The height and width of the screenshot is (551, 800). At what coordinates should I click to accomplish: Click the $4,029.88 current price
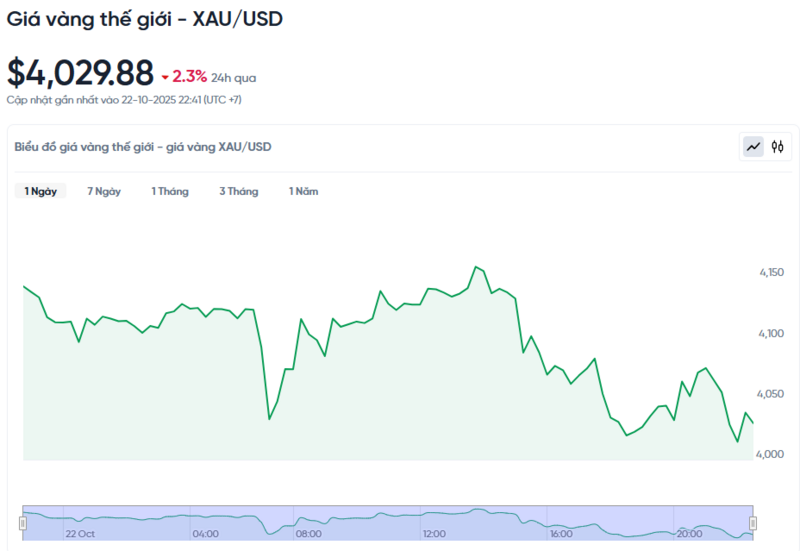(81, 73)
